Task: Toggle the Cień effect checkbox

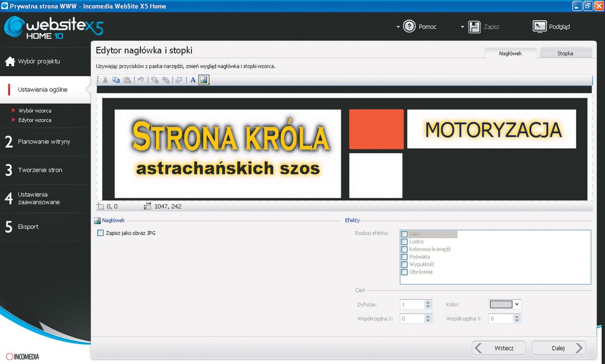Action: click(404, 234)
